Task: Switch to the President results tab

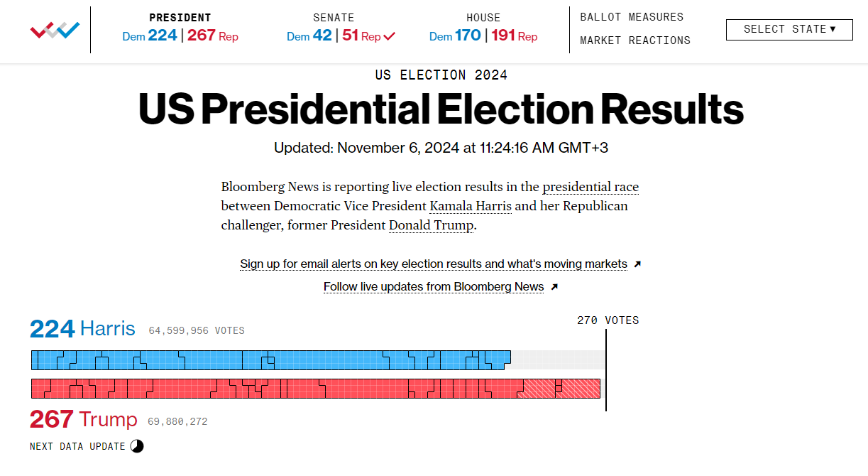Action: (x=180, y=27)
